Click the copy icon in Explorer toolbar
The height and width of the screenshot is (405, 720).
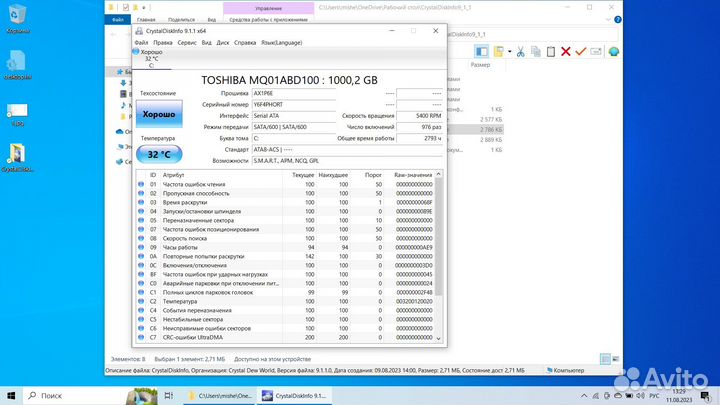click(x=535, y=51)
